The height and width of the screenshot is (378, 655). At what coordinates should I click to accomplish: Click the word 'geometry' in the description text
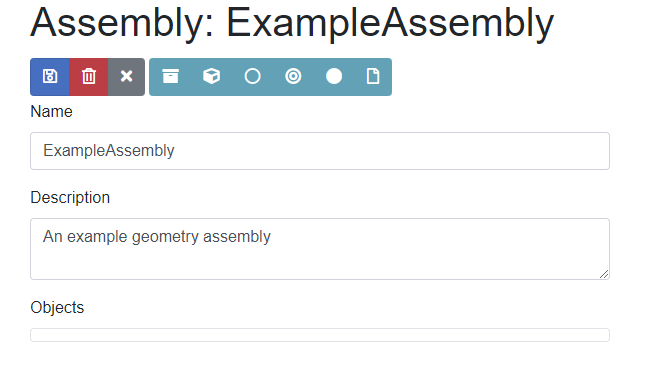click(x=165, y=237)
